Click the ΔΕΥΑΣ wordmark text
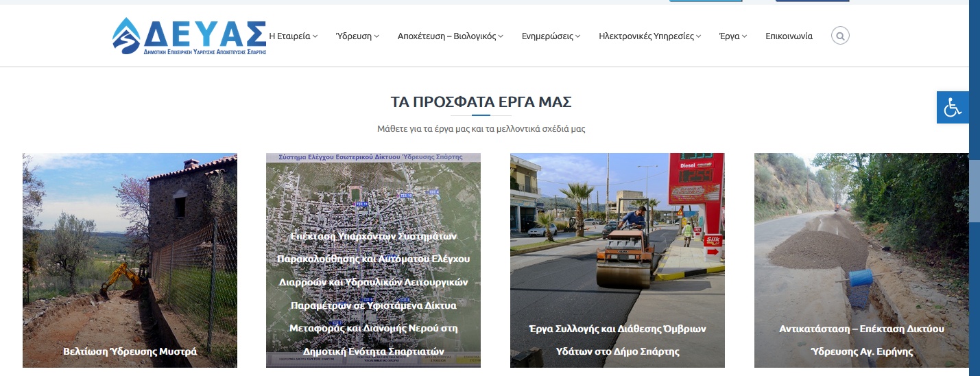The height and width of the screenshot is (376, 980). (x=206, y=32)
